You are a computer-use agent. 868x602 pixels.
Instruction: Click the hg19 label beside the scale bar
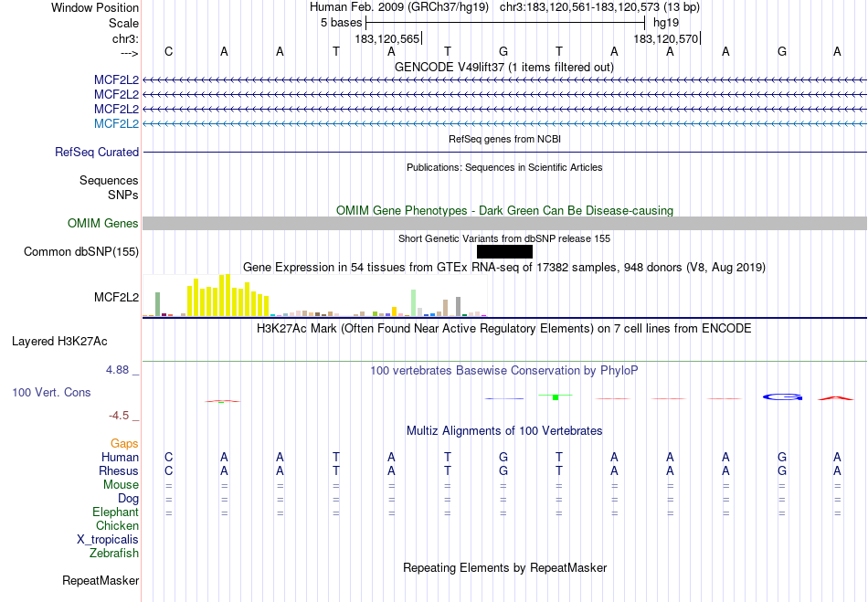tap(666, 23)
